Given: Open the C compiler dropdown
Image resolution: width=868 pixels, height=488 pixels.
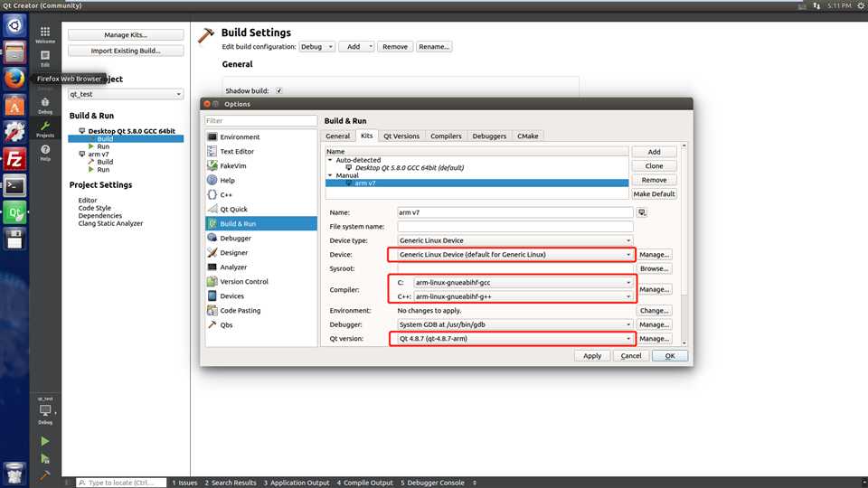Looking at the screenshot, I should point(524,282).
